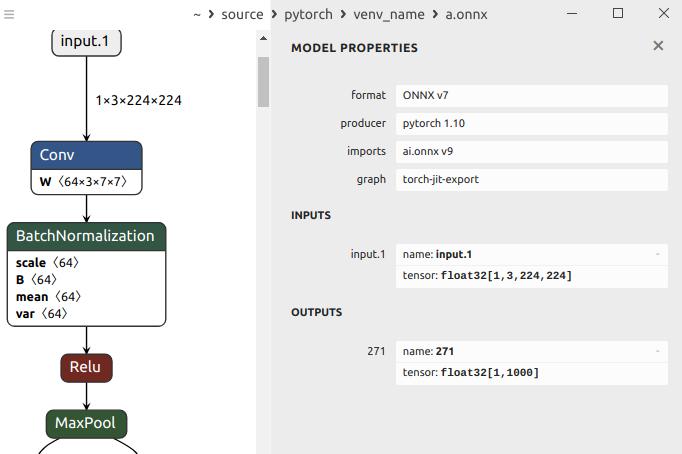Image resolution: width=682 pixels, height=454 pixels.
Task: Maximize the application window
Action: point(618,13)
